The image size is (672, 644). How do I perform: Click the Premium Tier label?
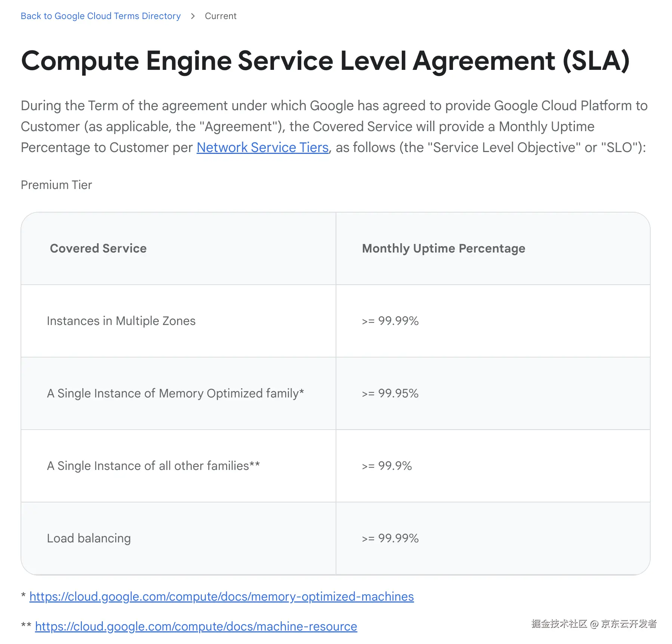pos(56,185)
